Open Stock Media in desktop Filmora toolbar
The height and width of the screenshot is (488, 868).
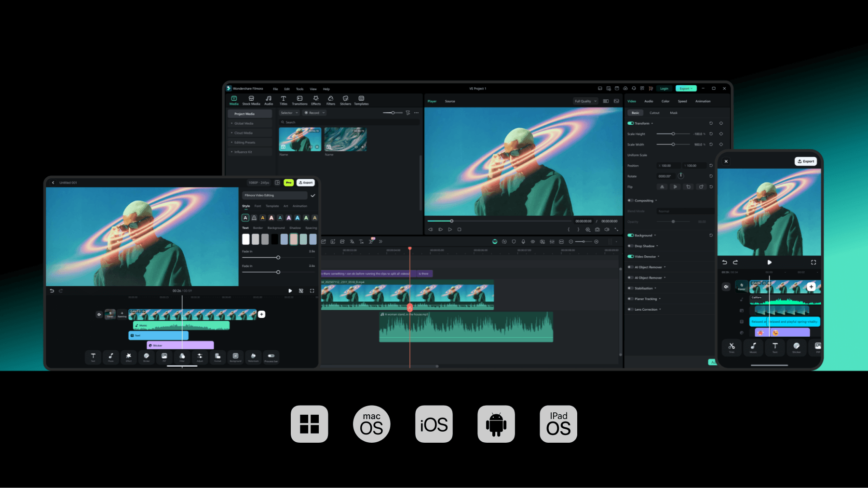coord(251,100)
